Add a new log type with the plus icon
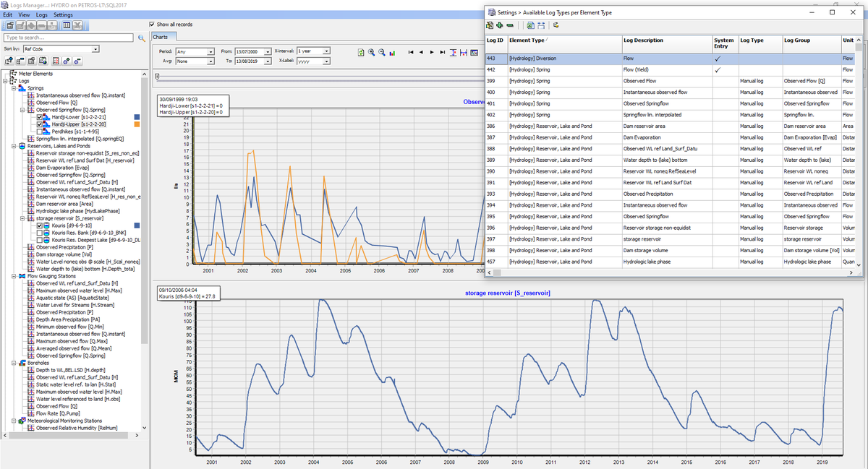This screenshot has width=868, height=469. pyautogui.click(x=499, y=25)
